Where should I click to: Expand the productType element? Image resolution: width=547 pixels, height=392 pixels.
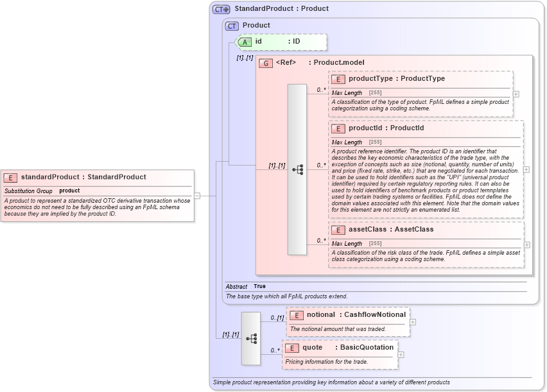pos(516,94)
